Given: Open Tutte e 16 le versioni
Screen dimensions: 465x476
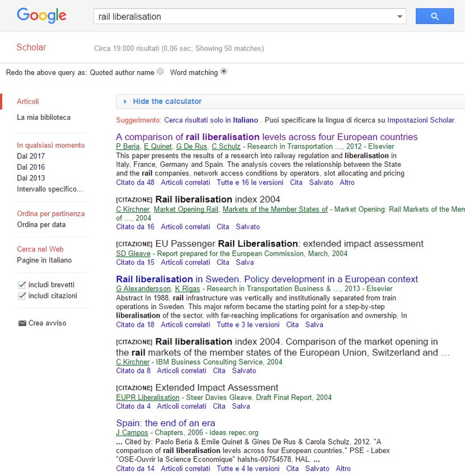Looking at the screenshot, I should pyautogui.click(x=250, y=183).
